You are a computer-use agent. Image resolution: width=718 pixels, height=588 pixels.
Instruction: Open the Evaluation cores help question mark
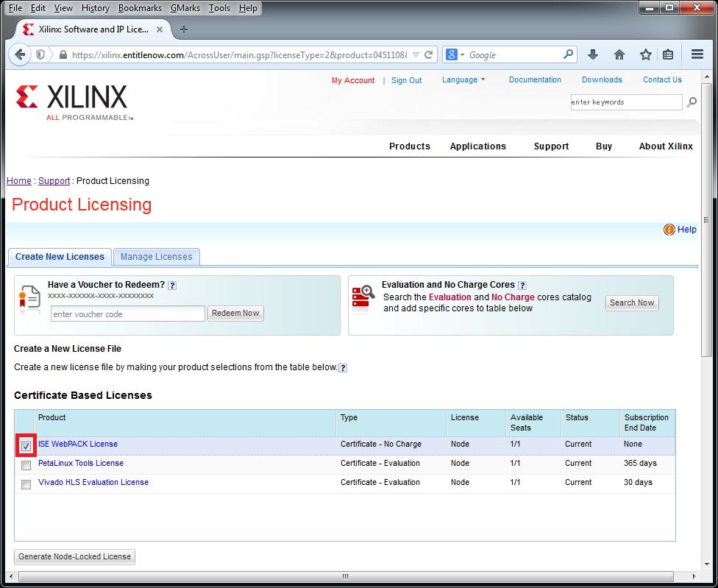coord(522,286)
